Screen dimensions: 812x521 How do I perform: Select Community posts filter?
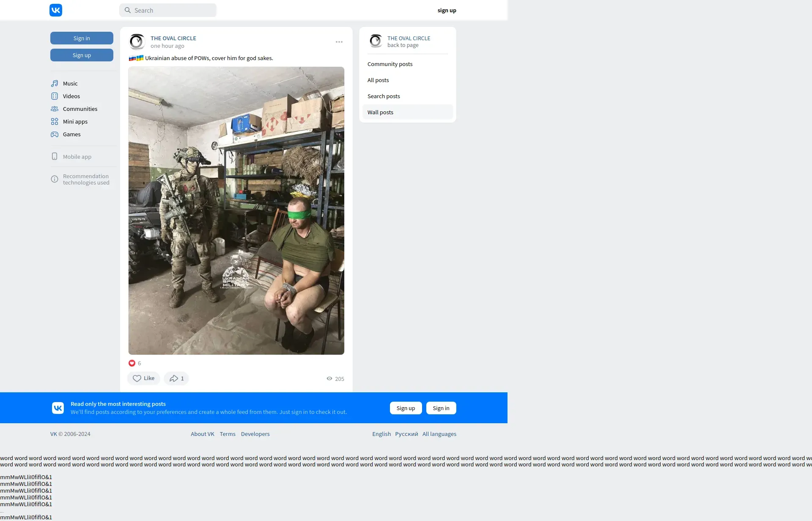tap(390, 64)
